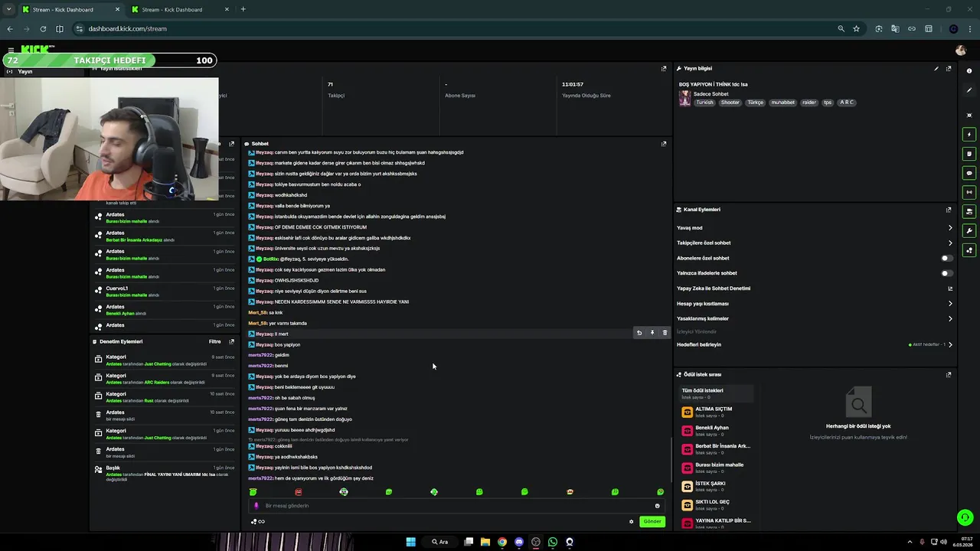Open the profile avatar in dashboard header
The width and height of the screenshot is (980, 551).
tap(961, 51)
